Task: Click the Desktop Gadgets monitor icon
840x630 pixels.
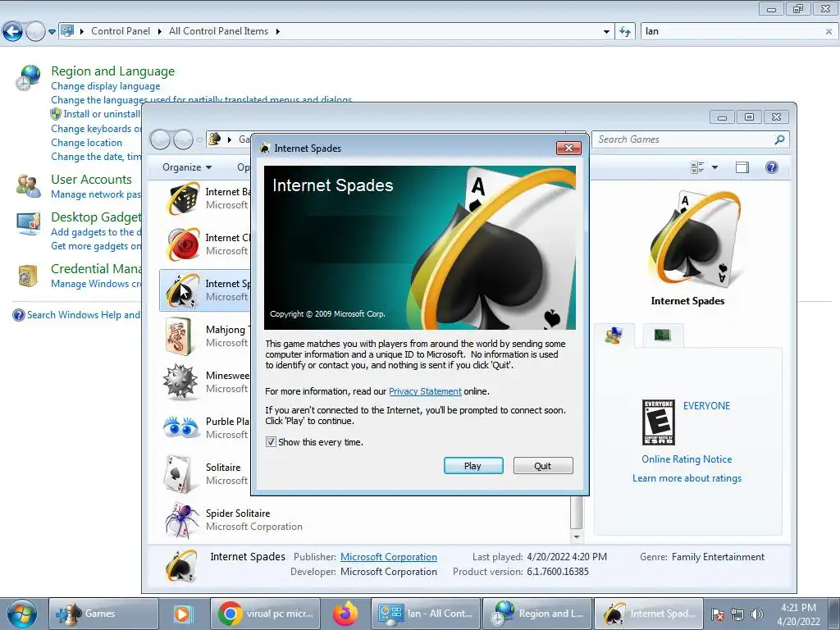Action: tap(28, 224)
